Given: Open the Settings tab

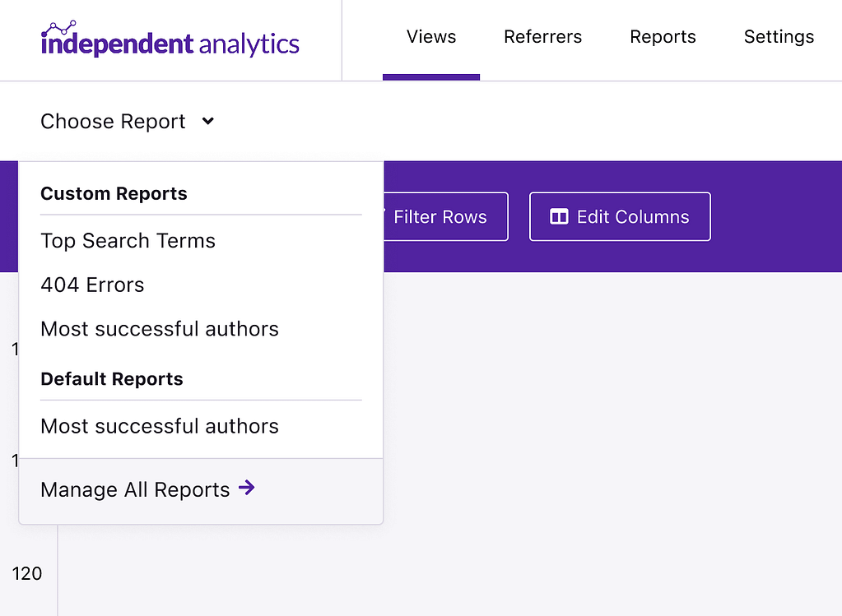Looking at the screenshot, I should point(779,36).
